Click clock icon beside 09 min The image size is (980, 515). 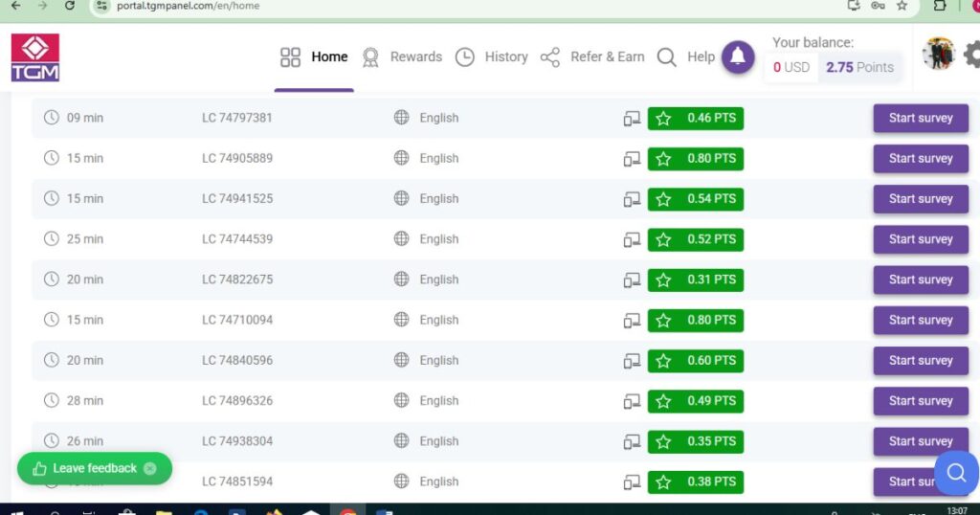(x=52, y=117)
